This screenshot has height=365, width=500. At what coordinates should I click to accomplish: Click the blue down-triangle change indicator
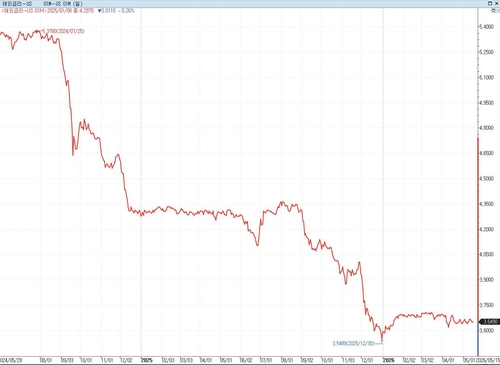coord(99,11)
